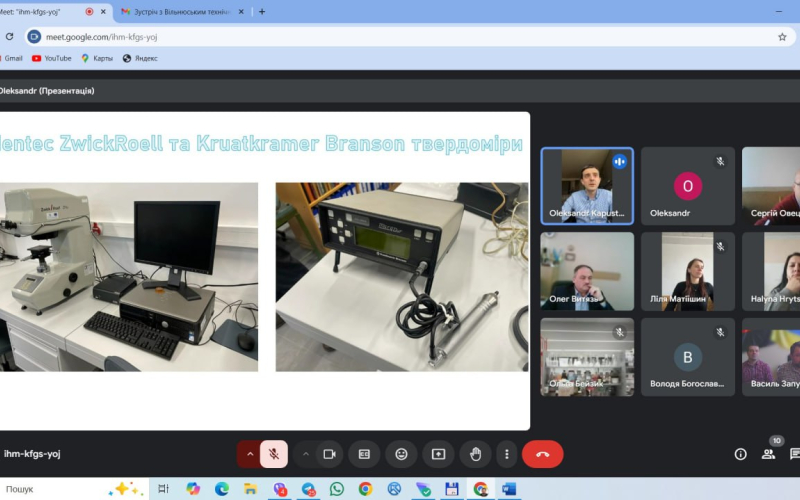Viewport: 800px width, 500px height.
Task: Raise your hand in the meeting
Action: [476, 454]
